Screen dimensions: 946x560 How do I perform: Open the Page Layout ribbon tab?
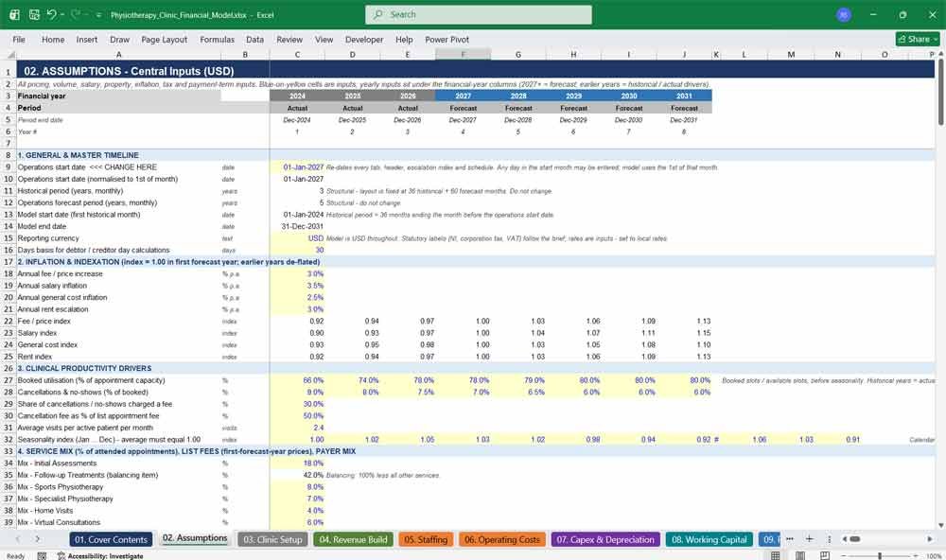click(x=164, y=39)
